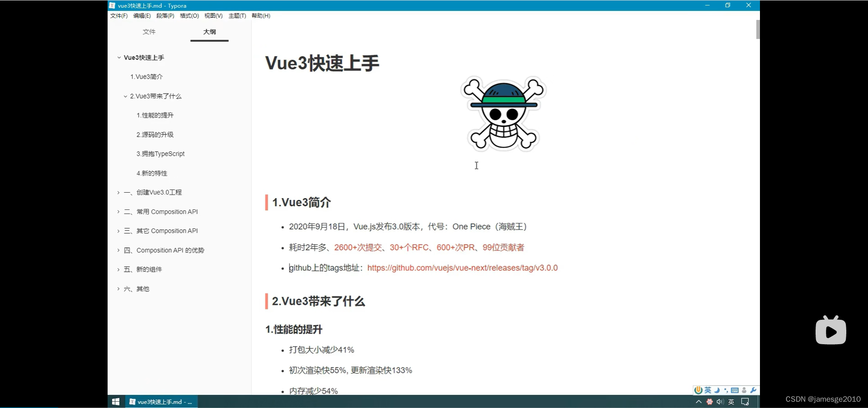Collapse the Vue3快速上手 outline node
Viewport: 868px width, 408px height.
point(119,58)
